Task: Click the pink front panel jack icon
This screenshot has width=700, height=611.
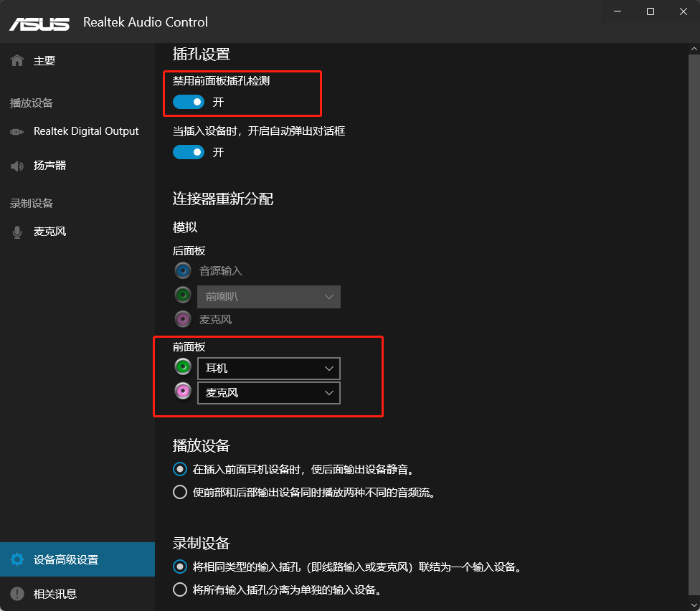Action: [184, 392]
